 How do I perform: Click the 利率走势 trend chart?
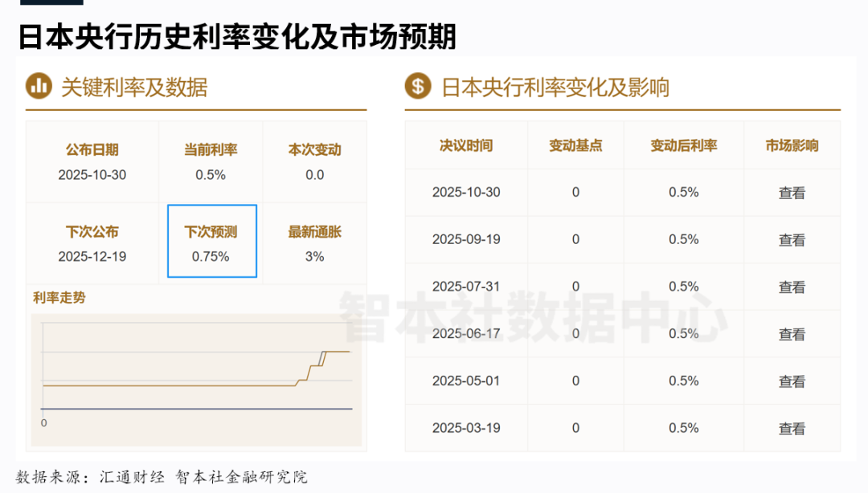click(x=197, y=377)
